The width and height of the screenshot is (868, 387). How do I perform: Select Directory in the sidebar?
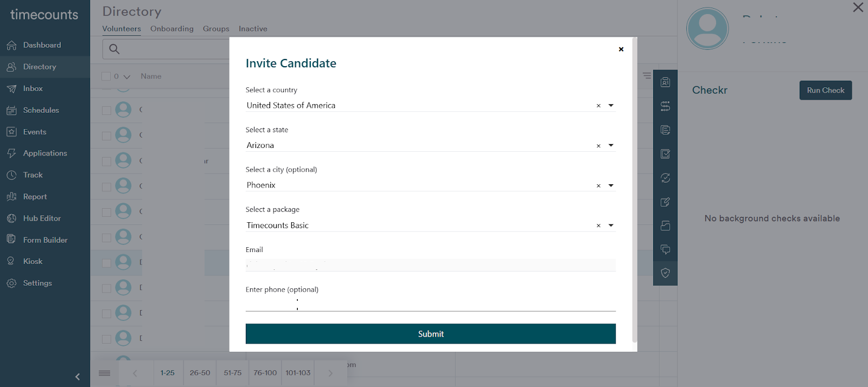pyautogui.click(x=44, y=67)
